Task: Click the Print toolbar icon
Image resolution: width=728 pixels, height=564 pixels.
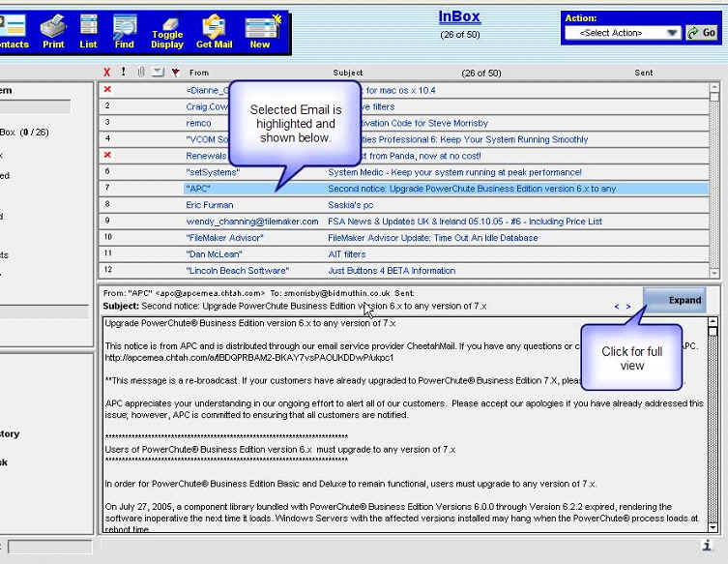Action: click(x=53, y=32)
